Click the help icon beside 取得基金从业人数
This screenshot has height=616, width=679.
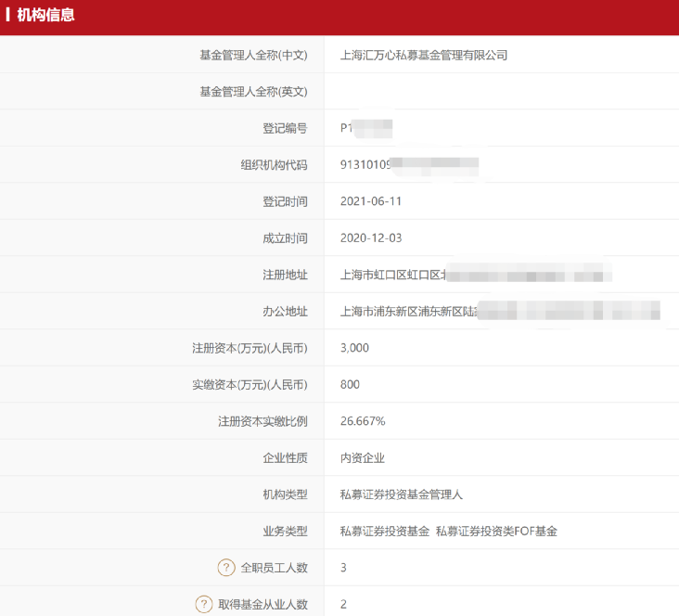[204, 604]
